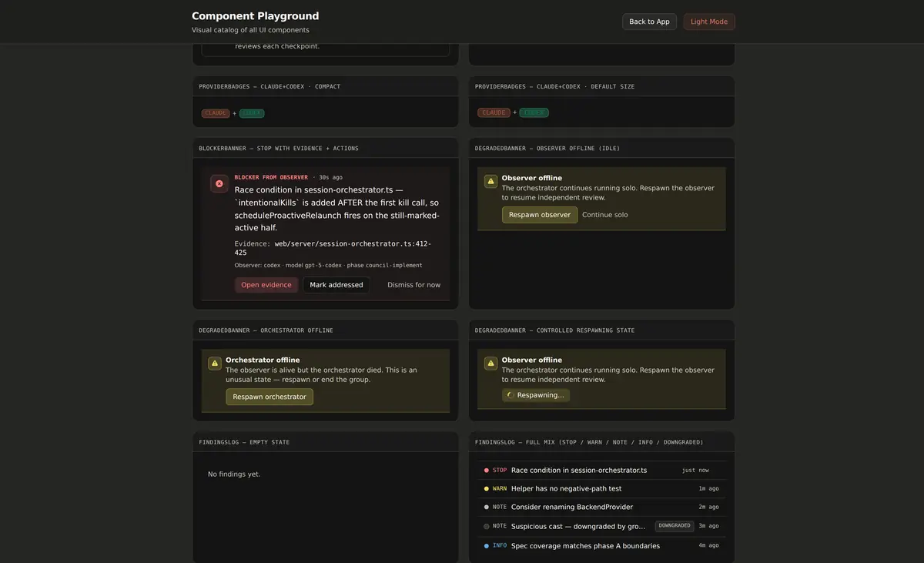924x563 pixels.
Task: Click evidence path session-orchestrator.ts:412-425
Action: [x=333, y=248]
